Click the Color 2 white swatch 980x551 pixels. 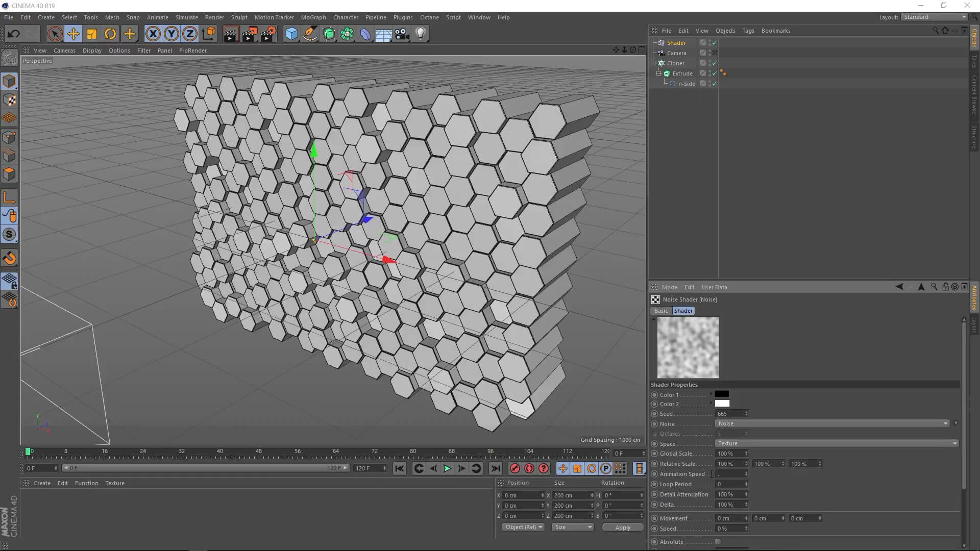(x=722, y=404)
